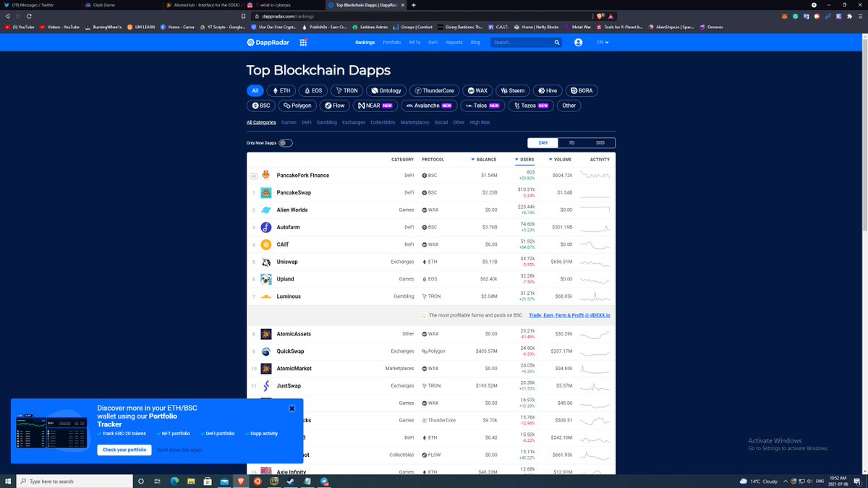The height and width of the screenshot is (488, 868).
Task: Sort the table by Volume
Action: pyautogui.click(x=561, y=159)
